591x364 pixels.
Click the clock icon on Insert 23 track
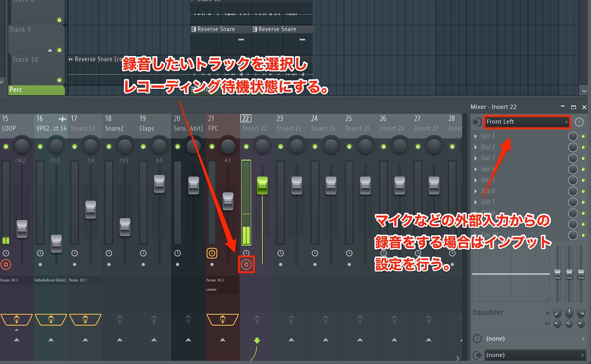[281, 253]
